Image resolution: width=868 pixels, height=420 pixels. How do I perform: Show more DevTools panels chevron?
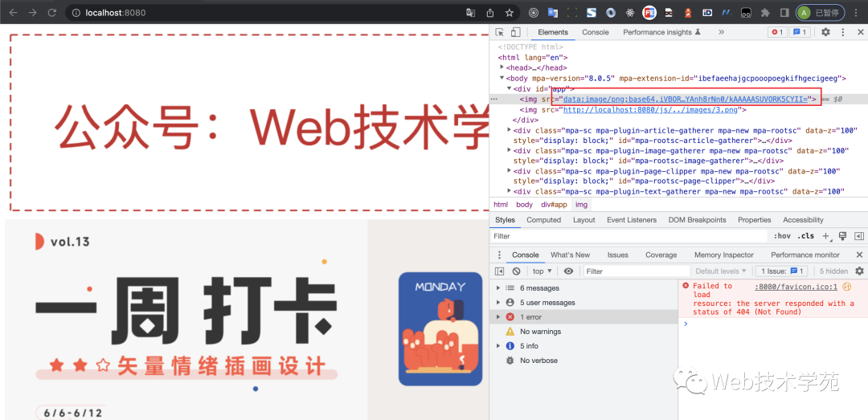coord(721,32)
